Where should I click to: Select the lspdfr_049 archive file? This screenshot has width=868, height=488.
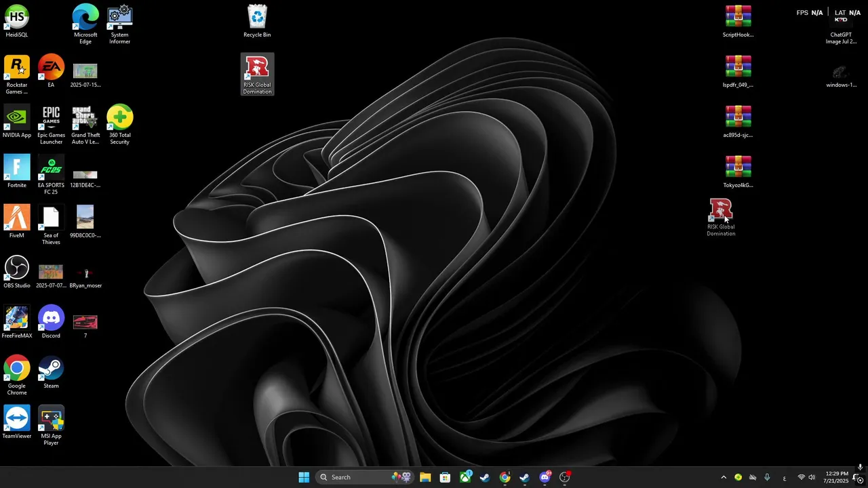pyautogui.click(x=738, y=71)
